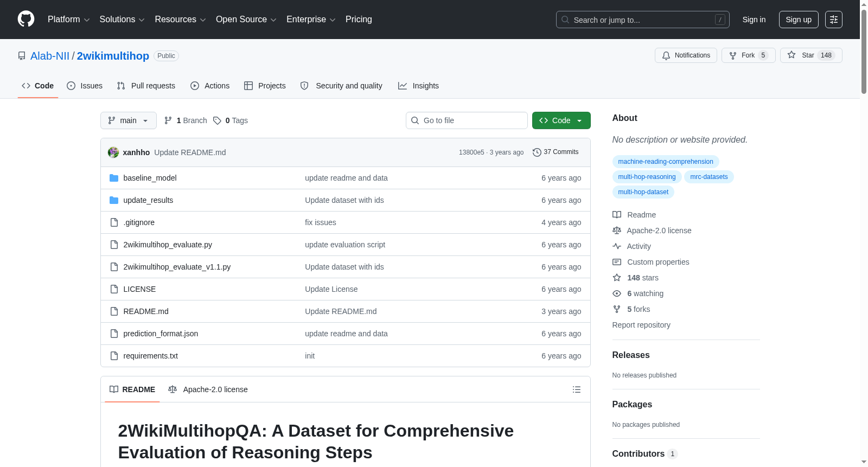Open the Projects tab
Viewport: 868px width, 467px height.
click(265, 86)
